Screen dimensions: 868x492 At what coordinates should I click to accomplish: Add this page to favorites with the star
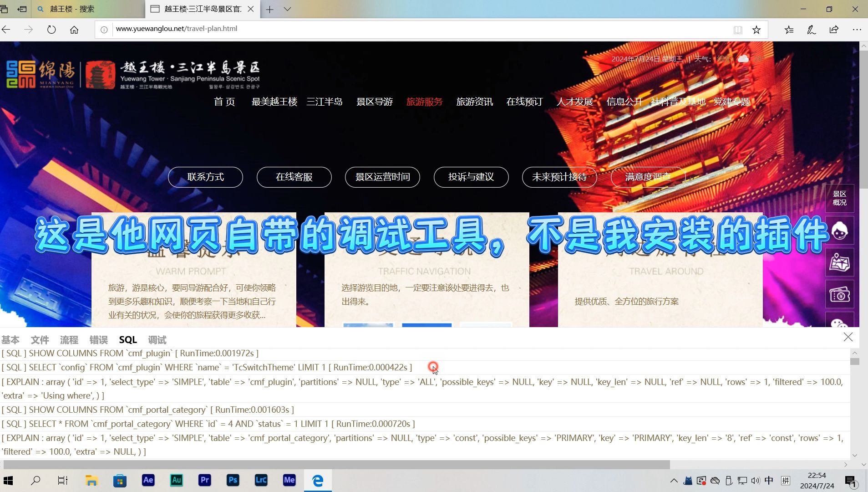pos(756,30)
